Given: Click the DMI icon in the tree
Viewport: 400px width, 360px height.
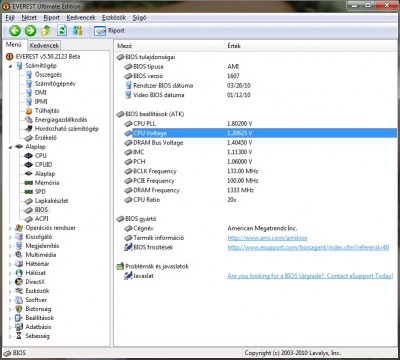Looking at the screenshot, I should (29, 93).
